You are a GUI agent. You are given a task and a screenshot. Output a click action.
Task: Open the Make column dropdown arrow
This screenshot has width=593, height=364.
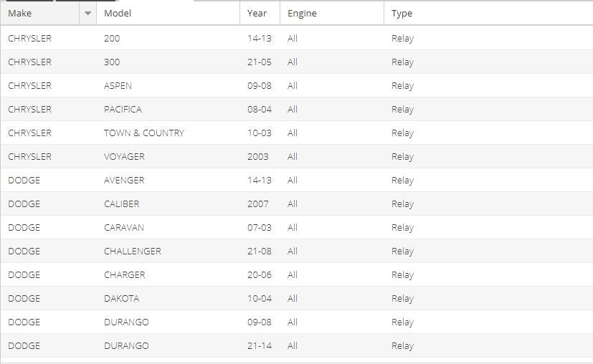87,13
